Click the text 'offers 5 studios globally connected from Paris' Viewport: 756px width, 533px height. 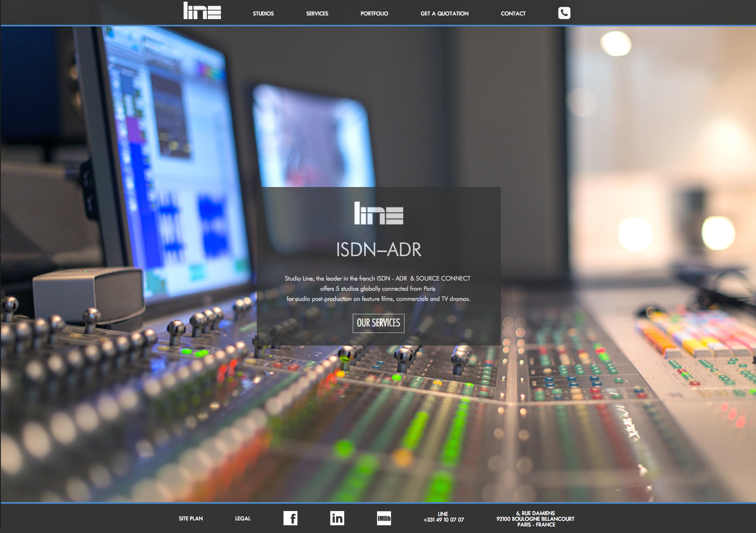[378, 289]
